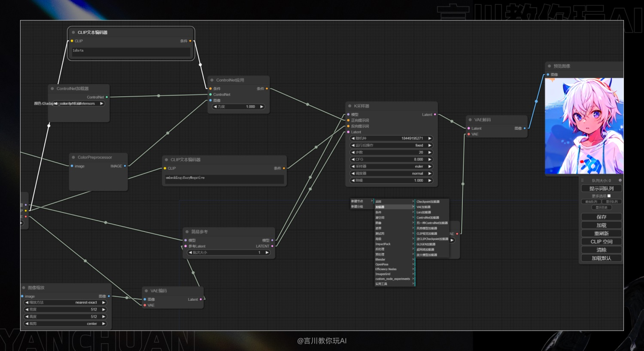The width and height of the screenshot is (644, 351).
Task: Enable the 更多选项 checkbox
Action: tap(609, 196)
